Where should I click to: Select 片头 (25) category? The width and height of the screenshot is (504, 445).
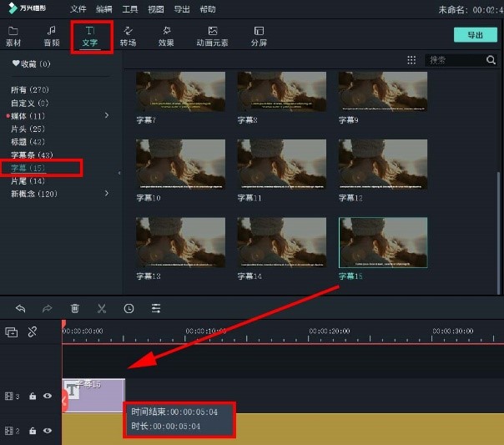(x=28, y=129)
